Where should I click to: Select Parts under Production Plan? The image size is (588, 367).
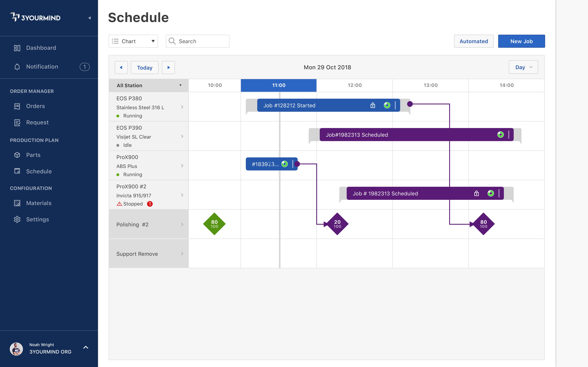[x=33, y=155]
